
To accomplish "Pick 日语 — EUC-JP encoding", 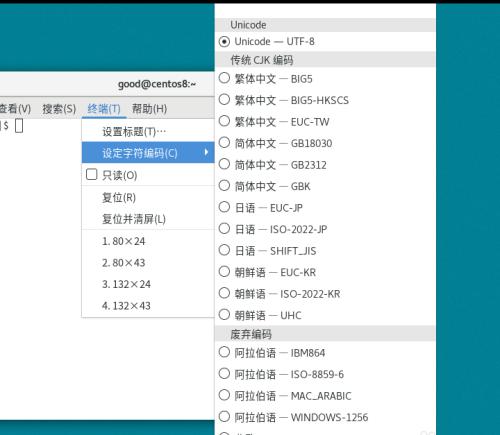I will pyautogui.click(x=325, y=208).
